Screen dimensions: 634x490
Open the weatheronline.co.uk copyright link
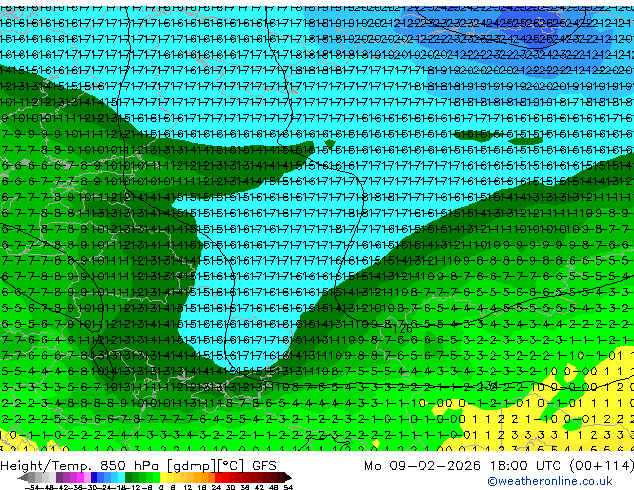pyautogui.click(x=550, y=481)
